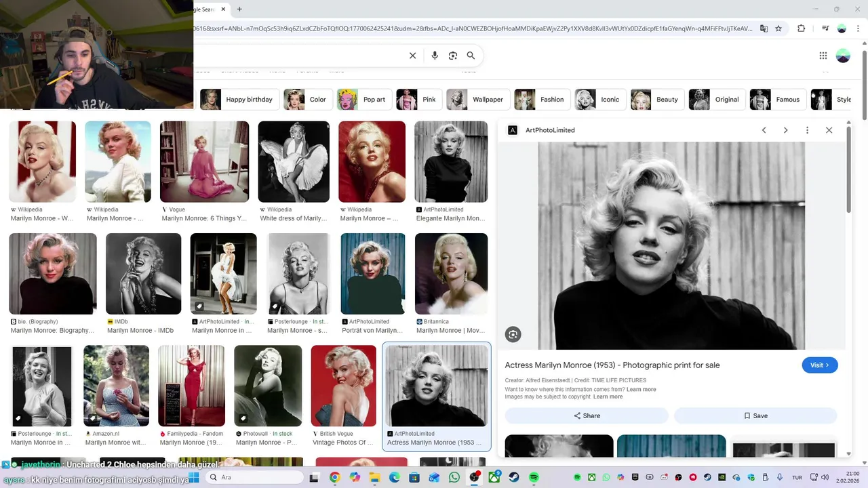Open Google Lens image search
This screenshot has height=488, width=868.
pyautogui.click(x=453, y=56)
